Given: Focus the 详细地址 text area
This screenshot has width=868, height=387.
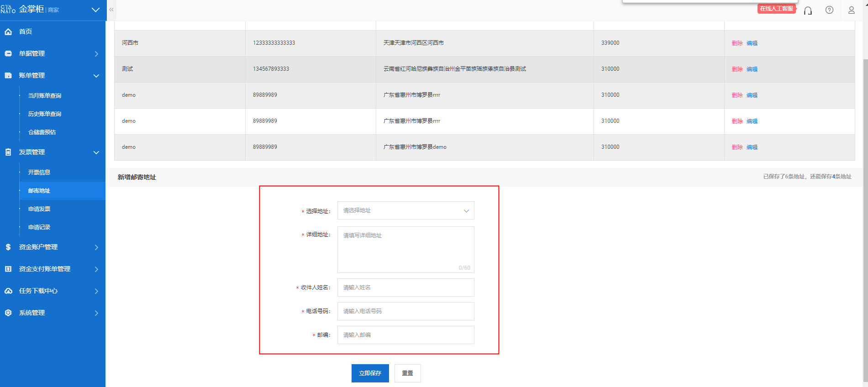Looking at the screenshot, I should point(405,250).
